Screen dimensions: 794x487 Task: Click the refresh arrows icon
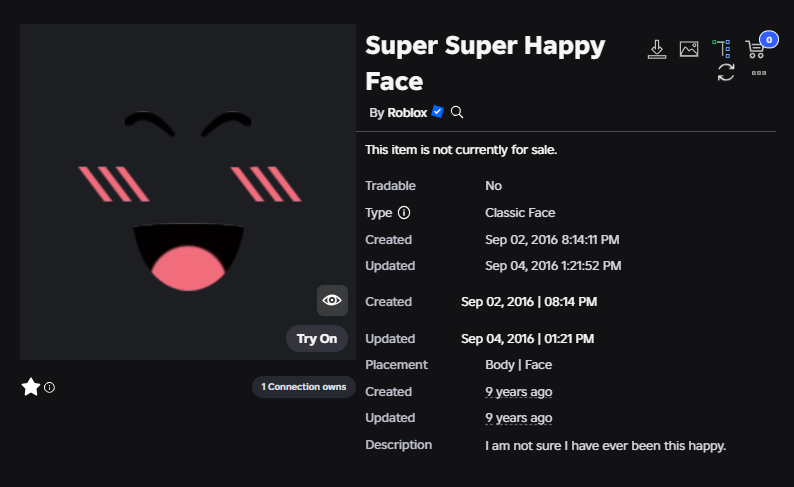[726, 72]
